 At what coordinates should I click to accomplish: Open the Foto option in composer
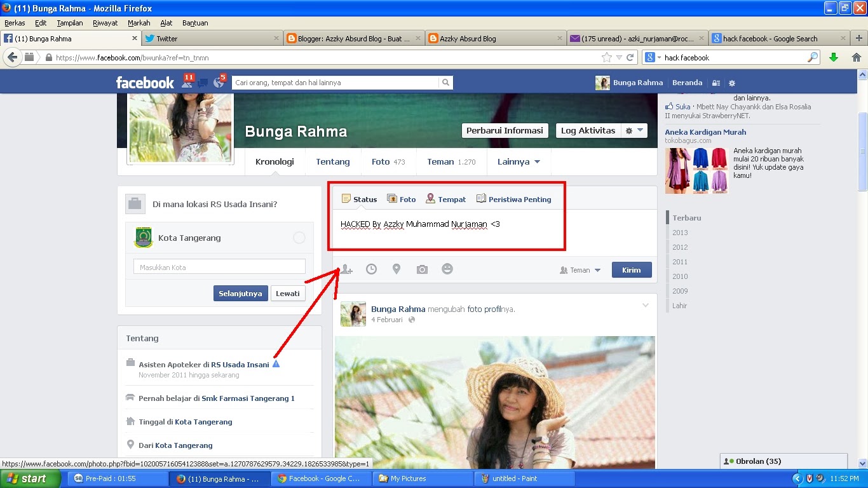[x=401, y=199]
